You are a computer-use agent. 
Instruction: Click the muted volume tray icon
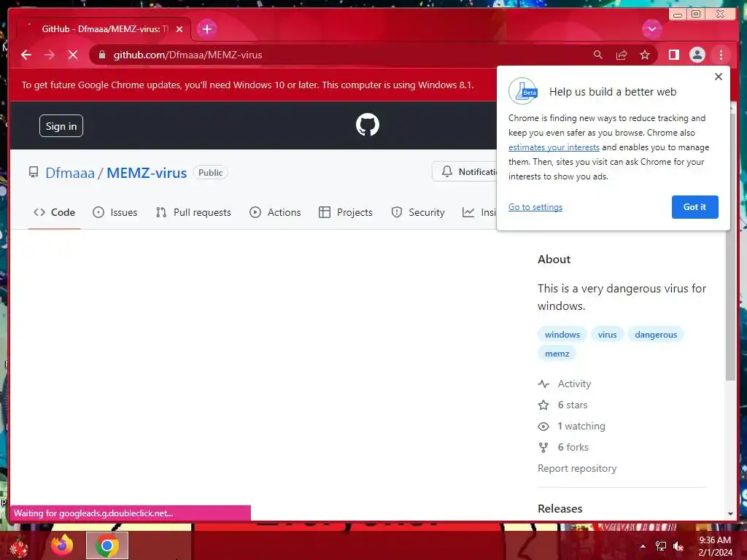678,546
